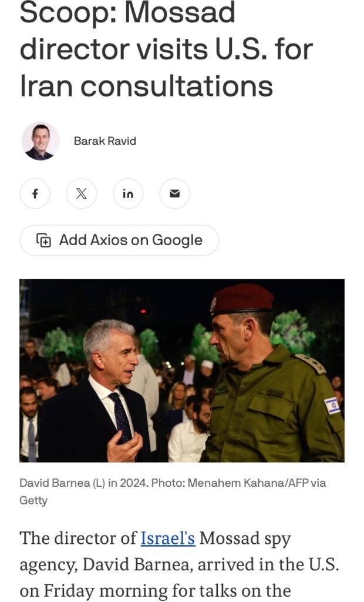The width and height of the screenshot is (364, 602).
Task: Share the article on LinkedIn
Action: 128,193
